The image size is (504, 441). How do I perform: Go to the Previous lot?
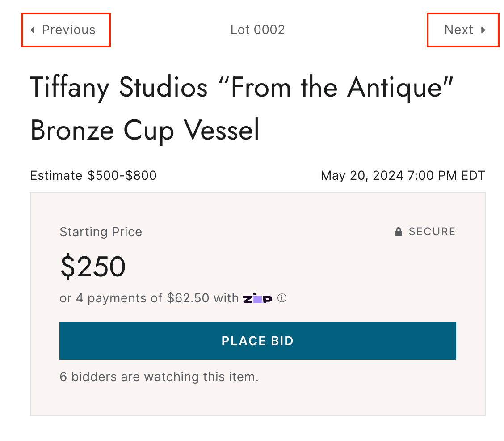coord(65,30)
